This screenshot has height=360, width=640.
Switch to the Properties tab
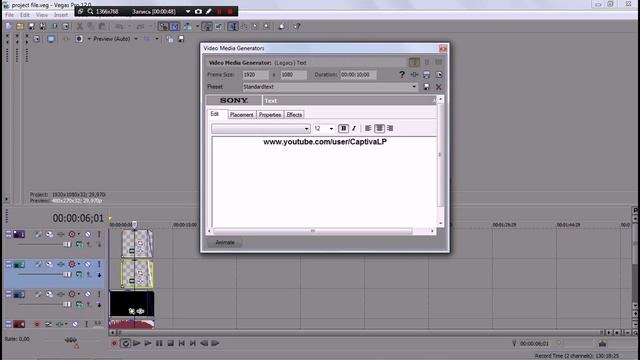pyautogui.click(x=270, y=115)
